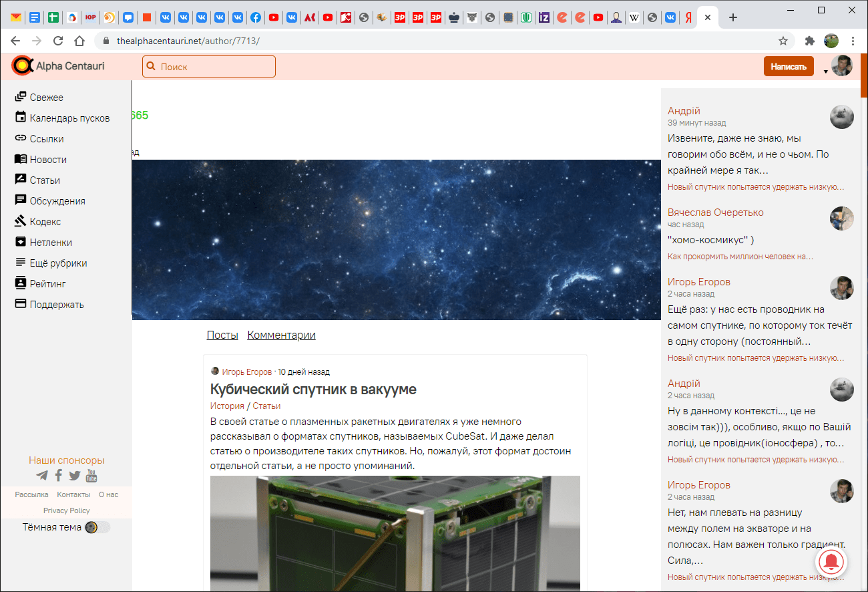Expand the Ещё рубрики menu
This screenshot has height=592, width=868.
point(58,263)
